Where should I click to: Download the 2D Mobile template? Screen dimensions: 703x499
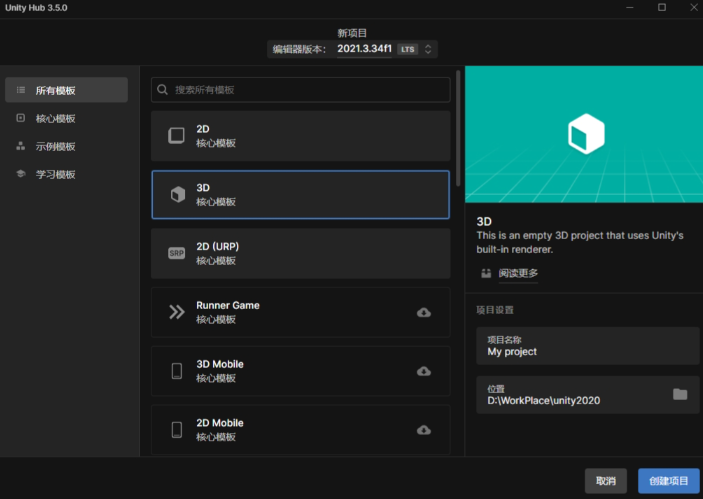pyautogui.click(x=424, y=430)
